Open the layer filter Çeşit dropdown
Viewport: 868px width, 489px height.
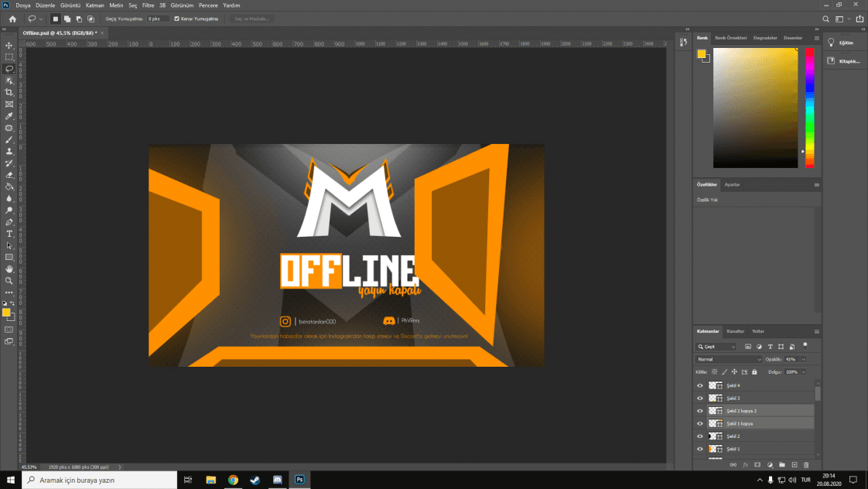tap(716, 347)
